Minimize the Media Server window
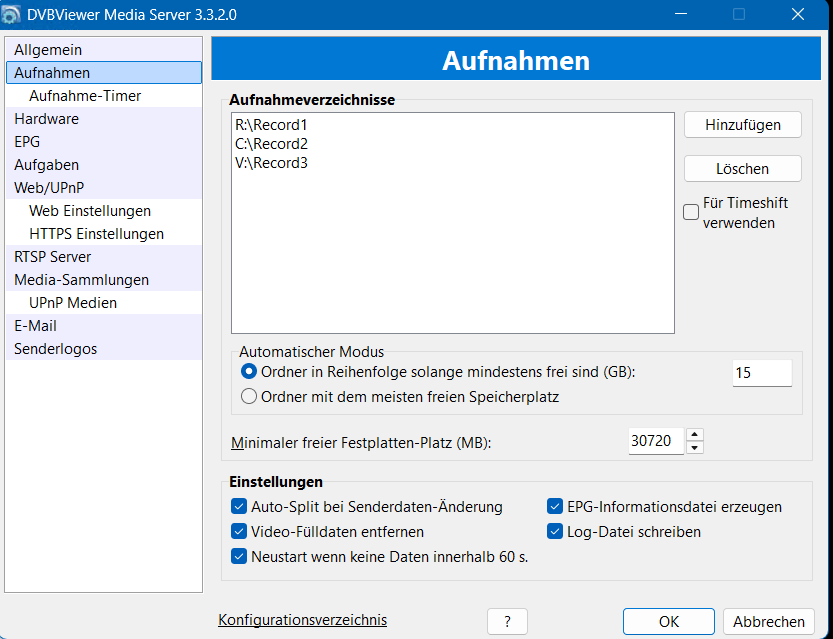 click(681, 14)
